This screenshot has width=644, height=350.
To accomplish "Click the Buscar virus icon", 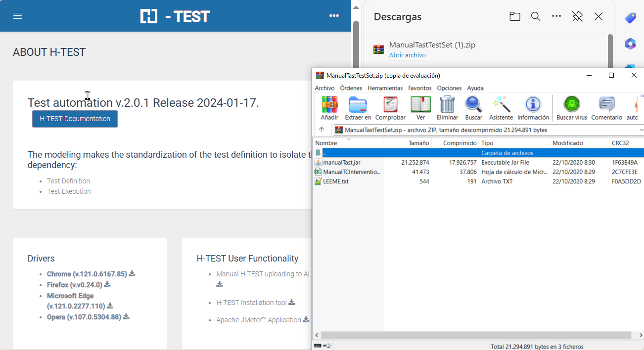I will tap(572, 105).
